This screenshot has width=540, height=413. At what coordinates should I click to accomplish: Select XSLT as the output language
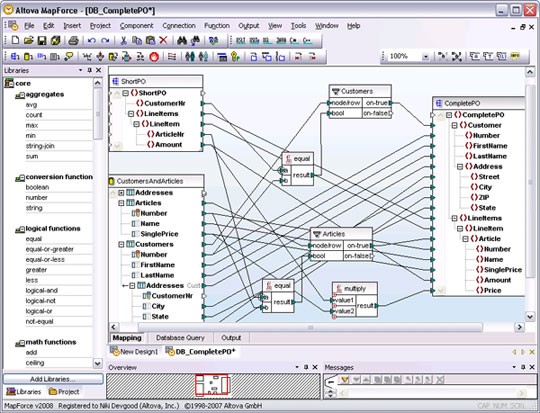point(241,41)
